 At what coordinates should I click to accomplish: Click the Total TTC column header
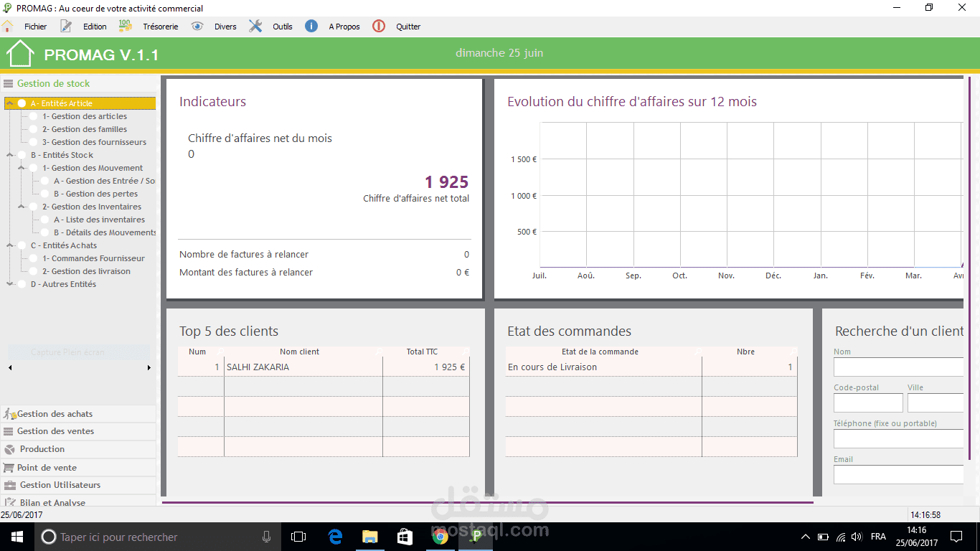[x=422, y=352]
